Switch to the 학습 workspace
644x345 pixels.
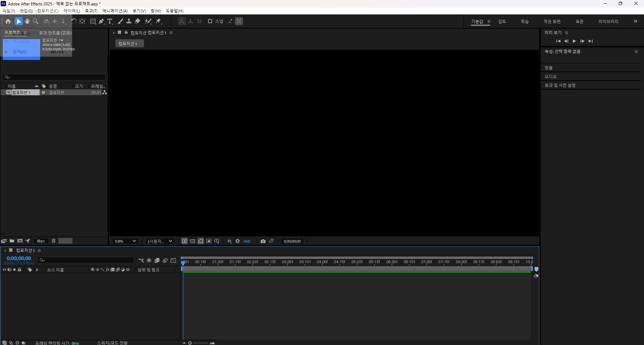(x=525, y=21)
